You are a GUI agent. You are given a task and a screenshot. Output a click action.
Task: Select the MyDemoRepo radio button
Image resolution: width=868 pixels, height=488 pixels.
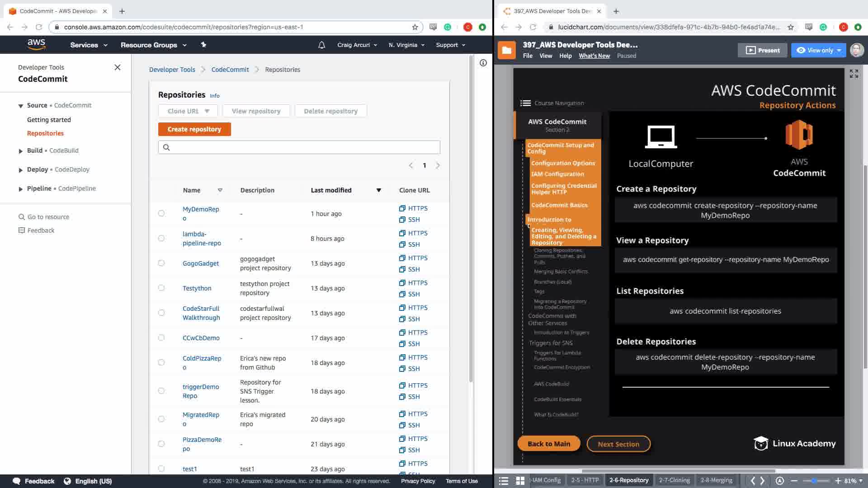click(161, 213)
